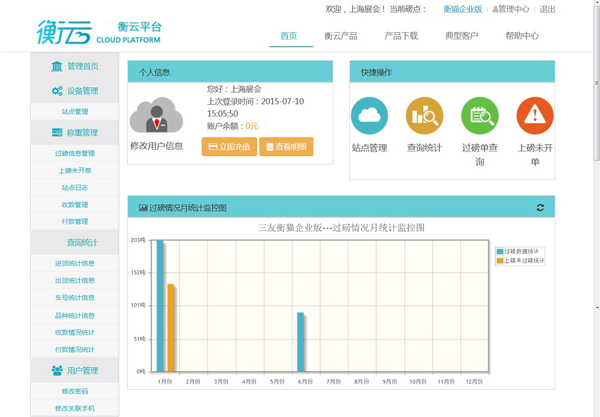Image resolution: width=600 pixels, height=417 pixels.
Task: Open the 查询统计 orange chart icon
Action: pos(424,116)
